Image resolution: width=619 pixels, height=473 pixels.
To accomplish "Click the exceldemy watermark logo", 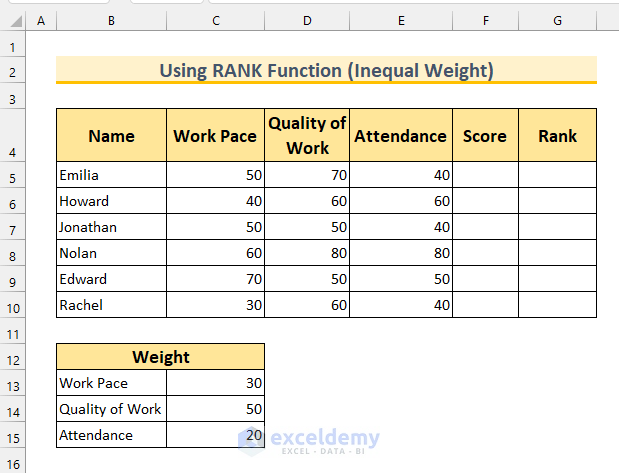I will coord(308,439).
